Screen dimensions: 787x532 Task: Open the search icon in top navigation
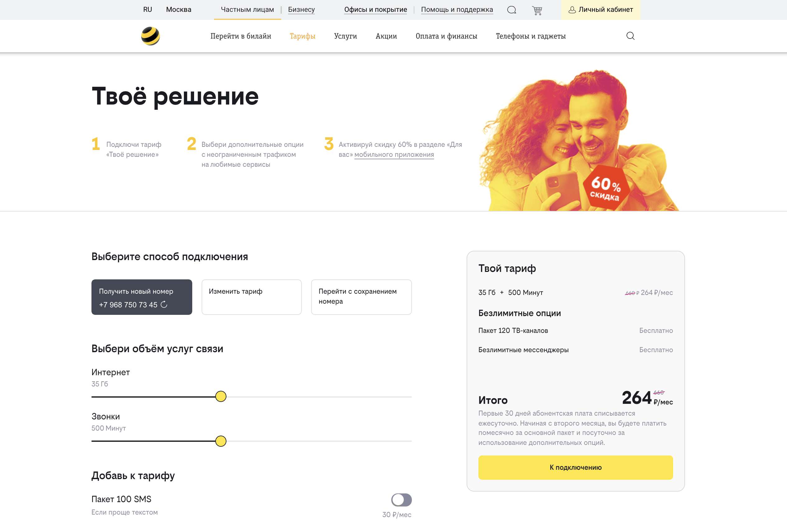click(631, 36)
